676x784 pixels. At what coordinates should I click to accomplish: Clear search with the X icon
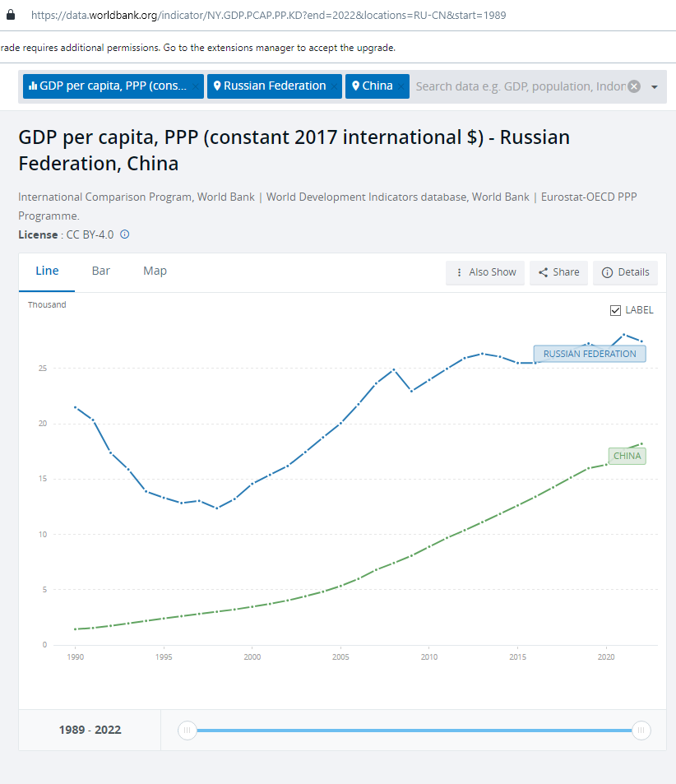coord(634,86)
